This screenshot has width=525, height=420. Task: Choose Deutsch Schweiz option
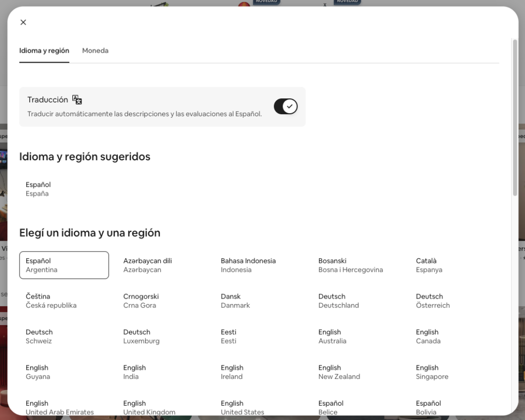click(x=39, y=337)
